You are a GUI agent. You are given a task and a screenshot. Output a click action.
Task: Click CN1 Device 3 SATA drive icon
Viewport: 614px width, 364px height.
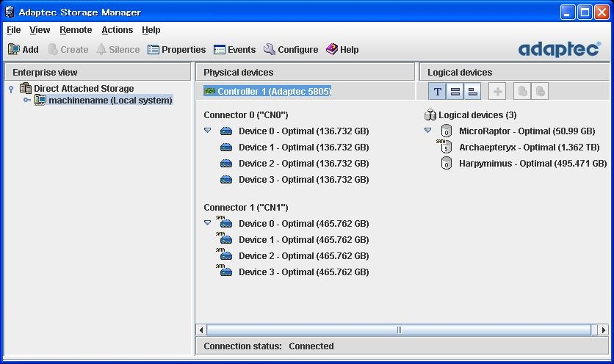click(x=225, y=270)
